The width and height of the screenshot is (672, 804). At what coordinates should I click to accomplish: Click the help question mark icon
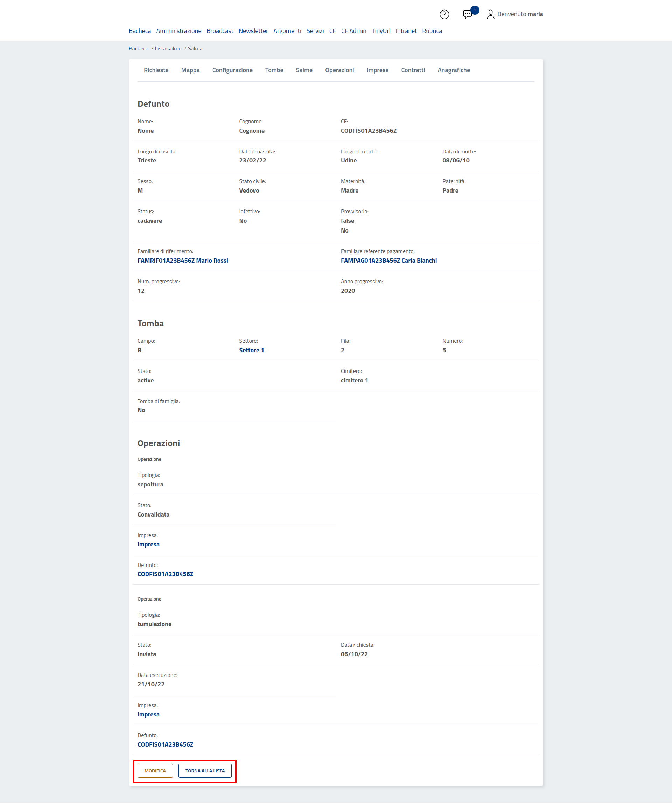tap(444, 15)
